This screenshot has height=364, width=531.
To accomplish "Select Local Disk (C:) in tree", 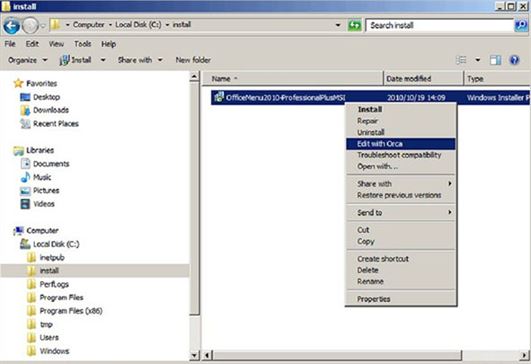I will [56, 244].
